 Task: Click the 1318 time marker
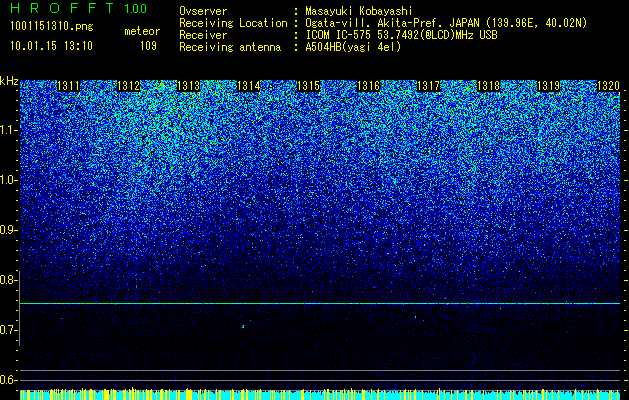[489, 86]
